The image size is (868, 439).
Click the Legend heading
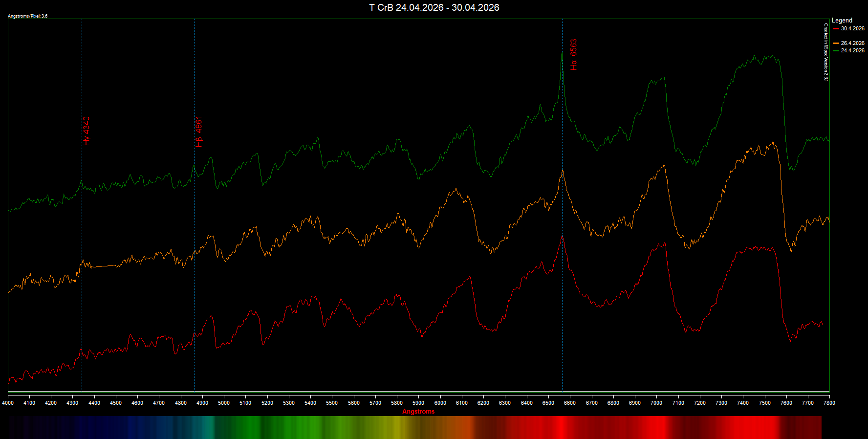pyautogui.click(x=842, y=21)
